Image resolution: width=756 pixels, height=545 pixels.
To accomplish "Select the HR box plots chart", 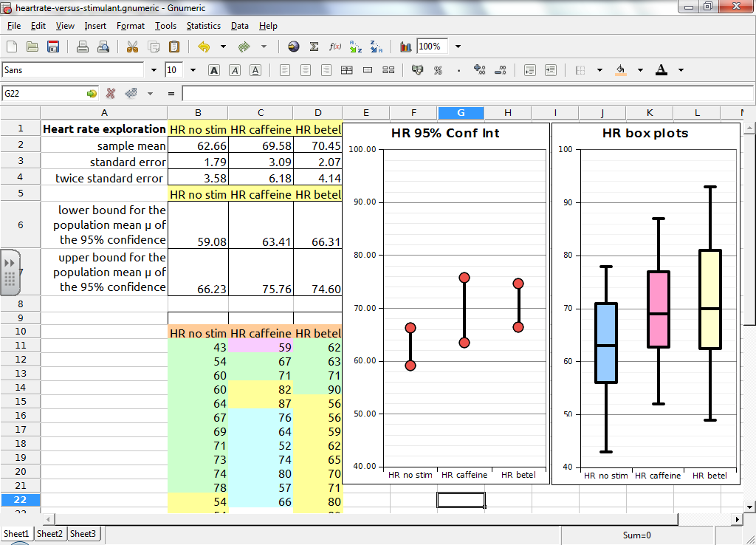I will click(645, 304).
